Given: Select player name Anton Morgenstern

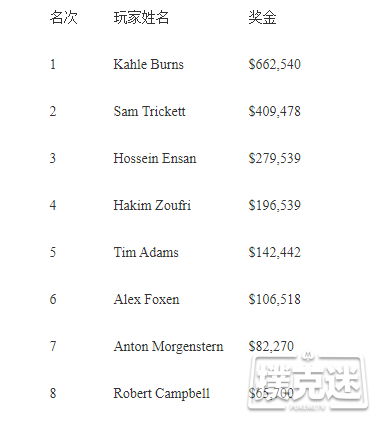Looking at the screenshot, I should coord(168,347).
